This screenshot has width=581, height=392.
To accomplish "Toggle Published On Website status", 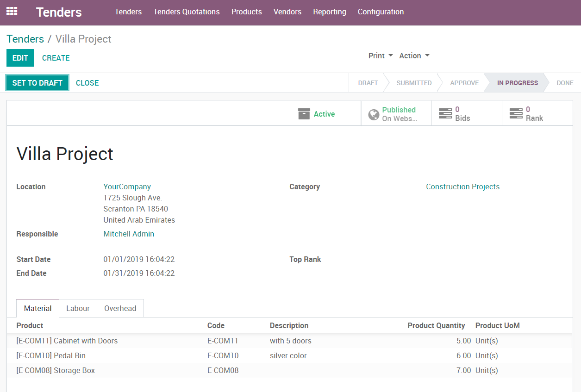I will coord(399,114).
